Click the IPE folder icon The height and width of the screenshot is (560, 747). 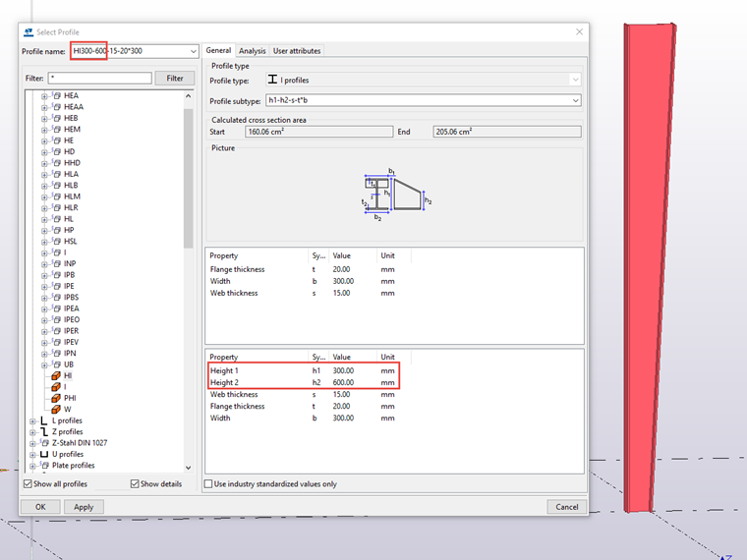[56, 286]
